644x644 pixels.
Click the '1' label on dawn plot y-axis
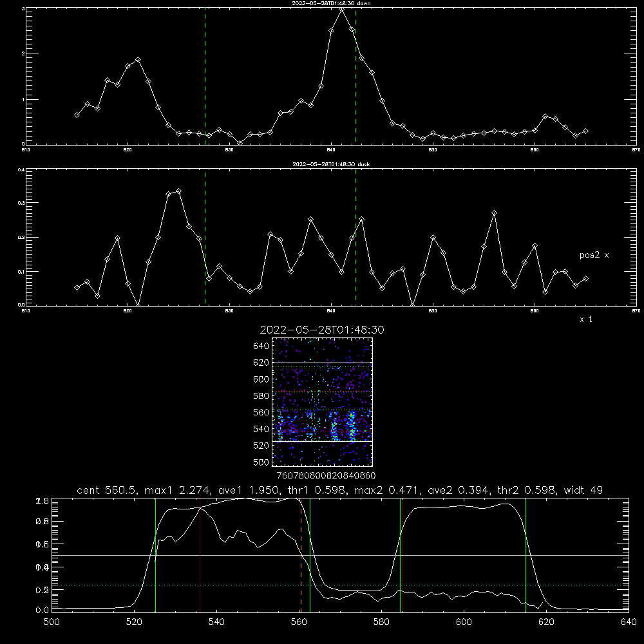tap(23, 99)
